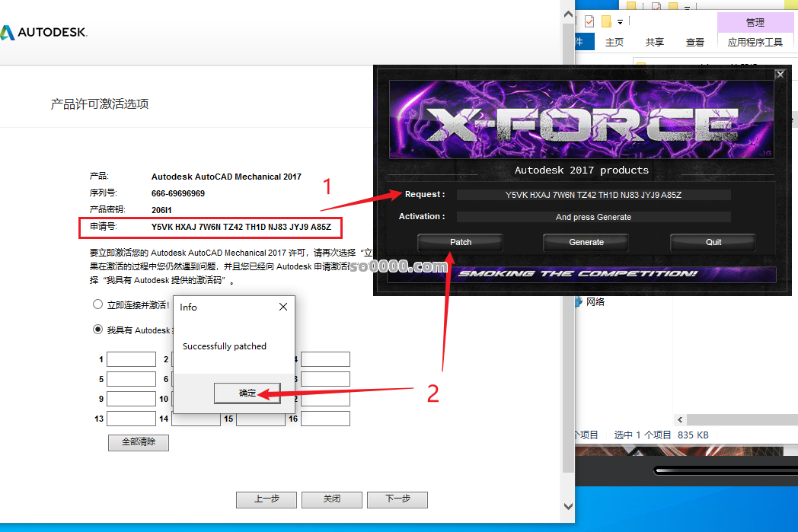Click the product key value 206I1
Viewport: 798px width, 532px height.
pos(161,210)
